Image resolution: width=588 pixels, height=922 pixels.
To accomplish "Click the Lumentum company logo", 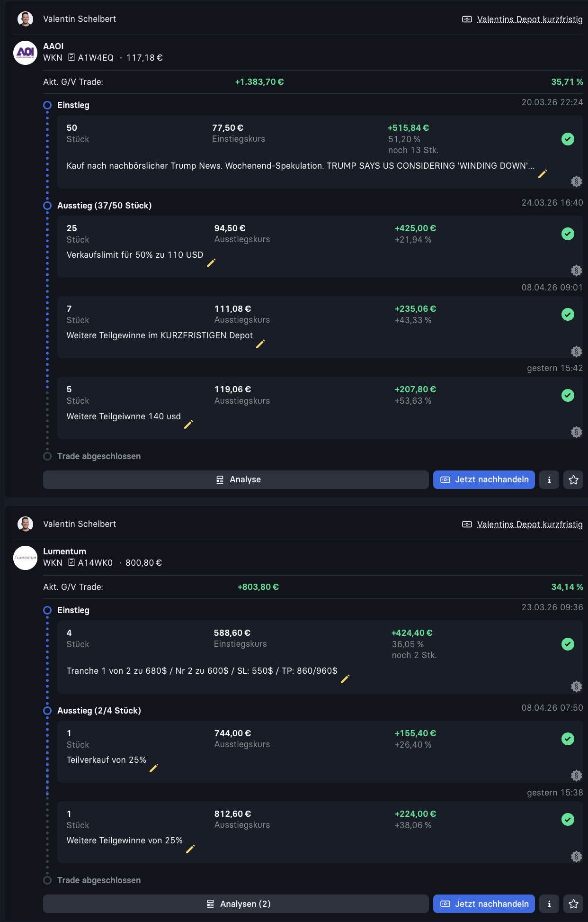I will (x=25, y=558).
